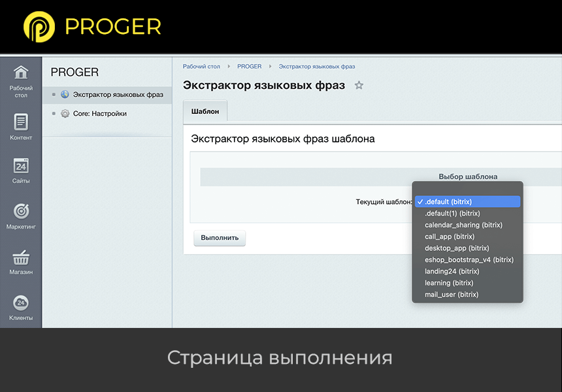Image resolution: width=562 pixels, height=392 pixels.
Task: Click the globe icon beside Экстрактор языковых фраз
Action: coord(65,94)
